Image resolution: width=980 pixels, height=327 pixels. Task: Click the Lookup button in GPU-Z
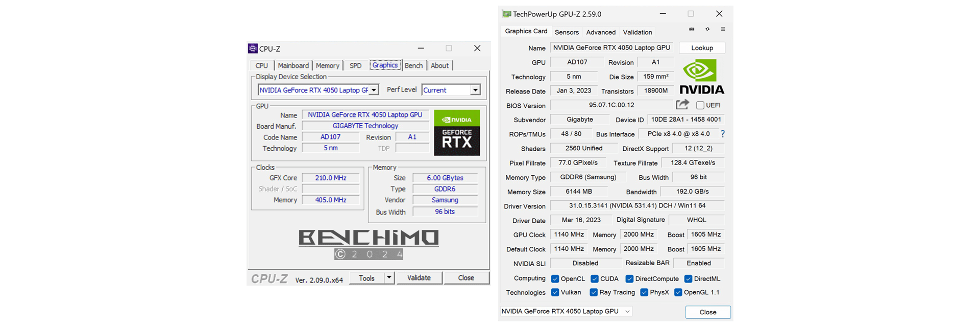click(x=702, y=48)
